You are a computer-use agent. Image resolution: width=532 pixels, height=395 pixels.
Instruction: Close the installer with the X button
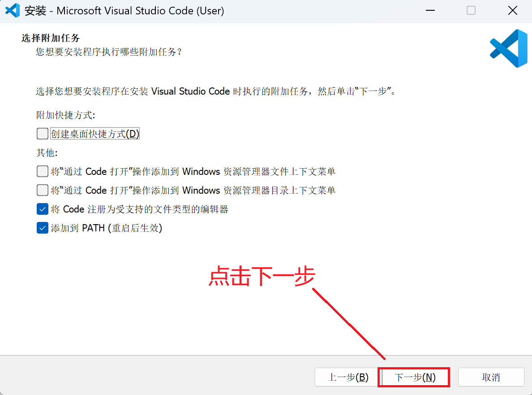[x=512, y=10]
